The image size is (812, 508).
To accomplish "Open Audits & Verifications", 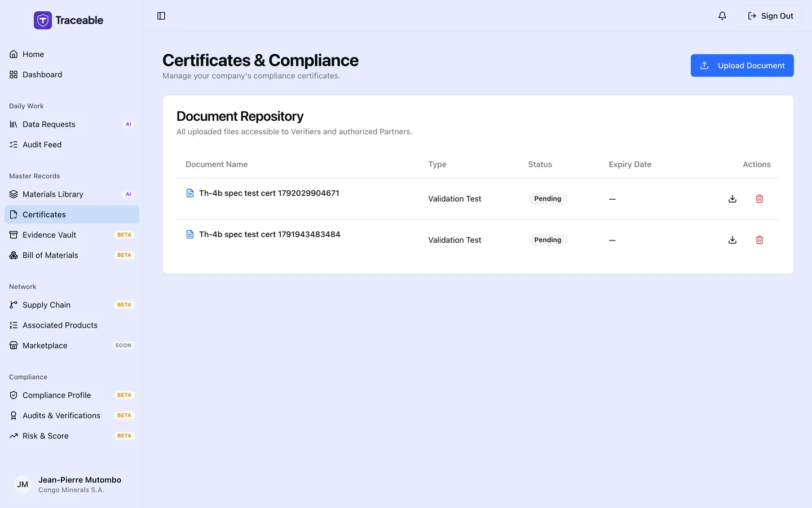I will coord(72,415).
